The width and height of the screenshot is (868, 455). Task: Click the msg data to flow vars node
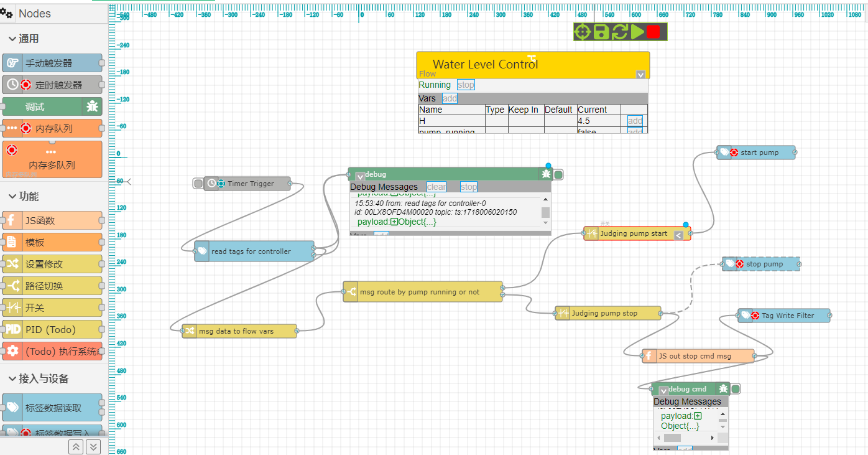coord(239,331)
